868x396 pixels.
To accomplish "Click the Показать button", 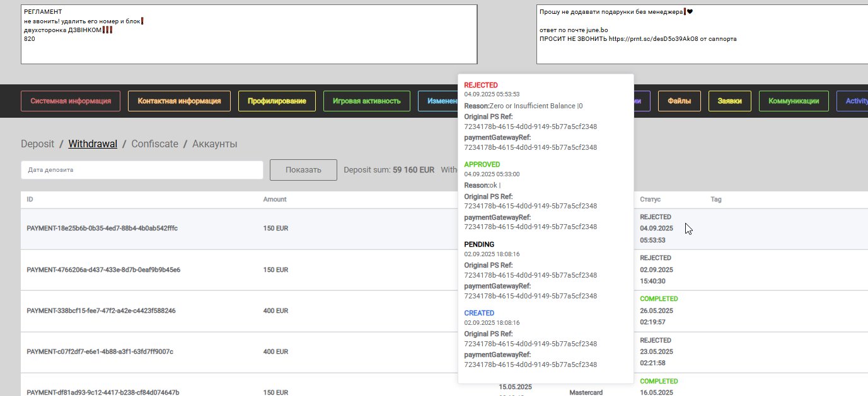I will pos(303,170).
